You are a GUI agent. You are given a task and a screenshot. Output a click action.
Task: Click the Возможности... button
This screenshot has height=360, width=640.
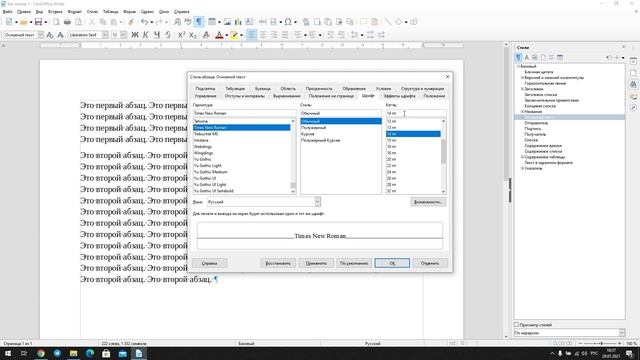pos(428,202)
